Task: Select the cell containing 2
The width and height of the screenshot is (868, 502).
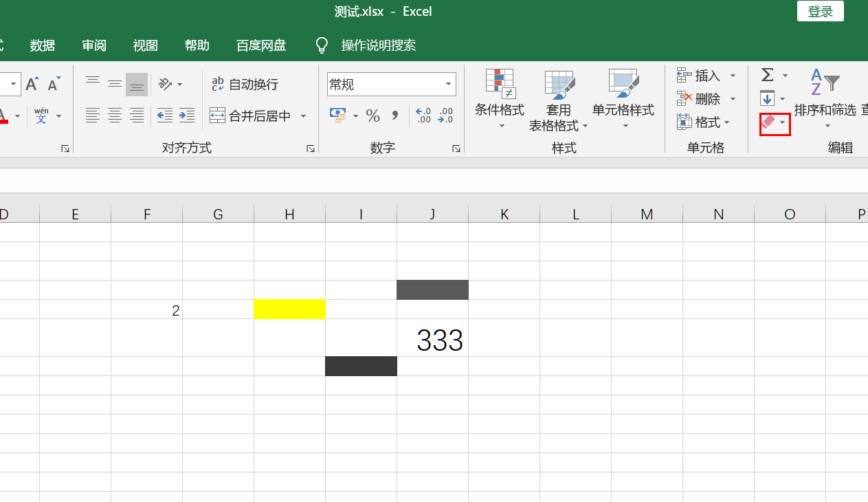Action: click(x=147, y=309)
